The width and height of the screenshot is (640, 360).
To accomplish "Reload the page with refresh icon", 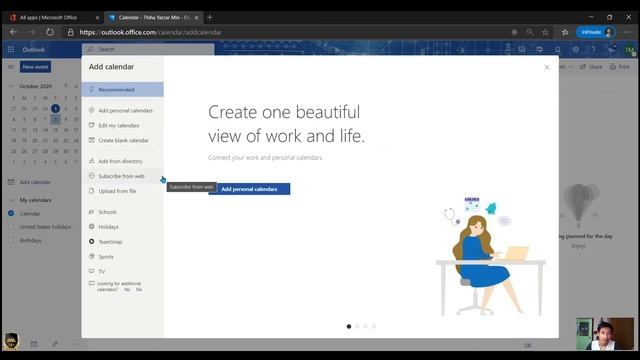I will [49, 32].
